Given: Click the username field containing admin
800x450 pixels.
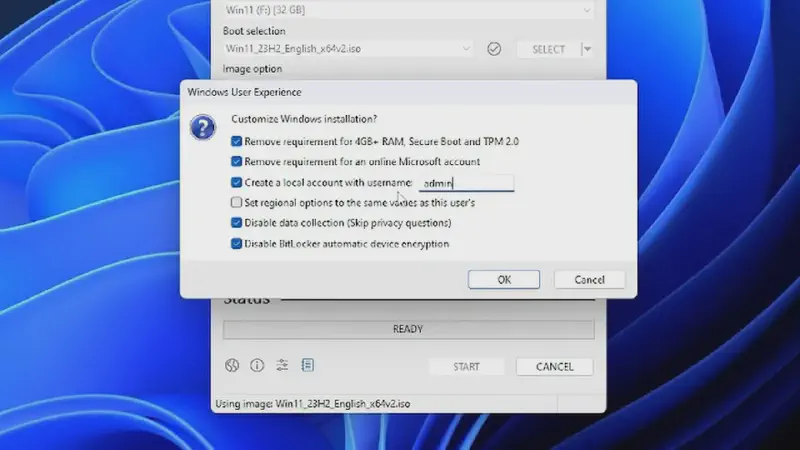Looking at the screenshot, I should tap(465, 184).
